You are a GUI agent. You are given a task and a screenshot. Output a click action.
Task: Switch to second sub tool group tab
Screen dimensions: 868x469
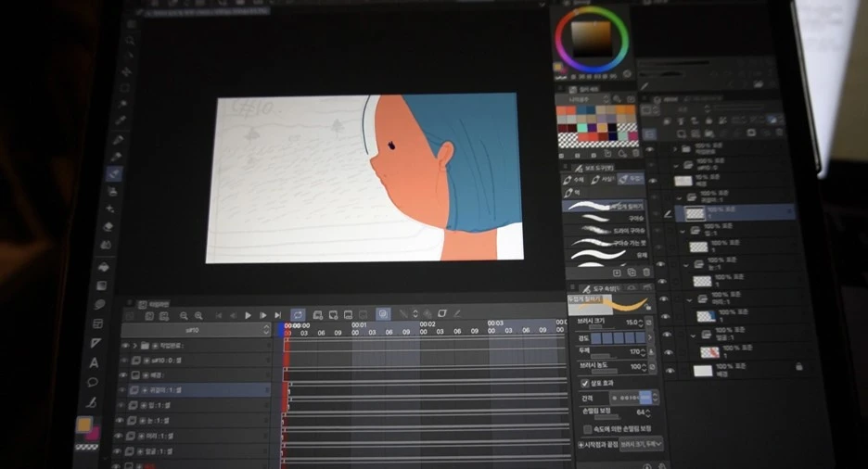[602, 179]
